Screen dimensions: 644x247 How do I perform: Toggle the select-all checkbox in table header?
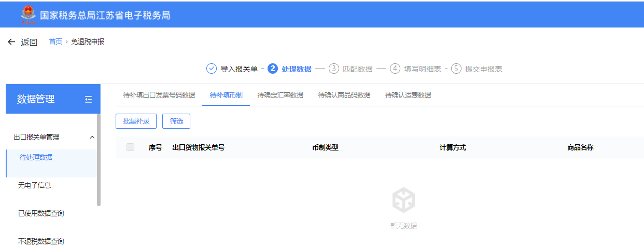[x=130, y=147]
